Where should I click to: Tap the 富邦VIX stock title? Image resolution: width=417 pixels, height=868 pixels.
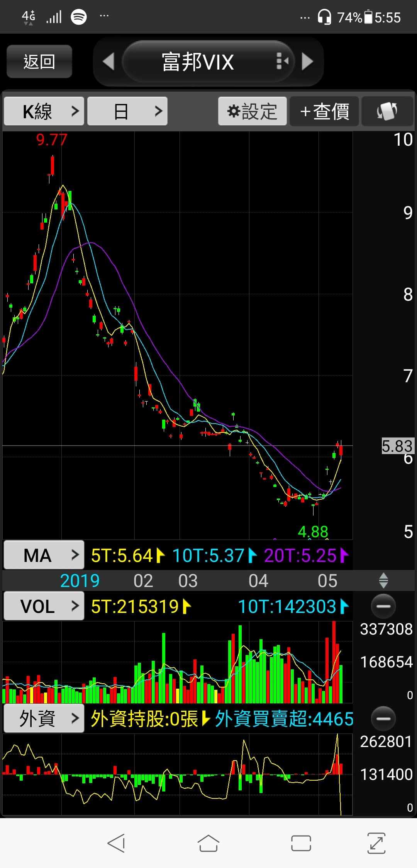click(x=198, y=62)
